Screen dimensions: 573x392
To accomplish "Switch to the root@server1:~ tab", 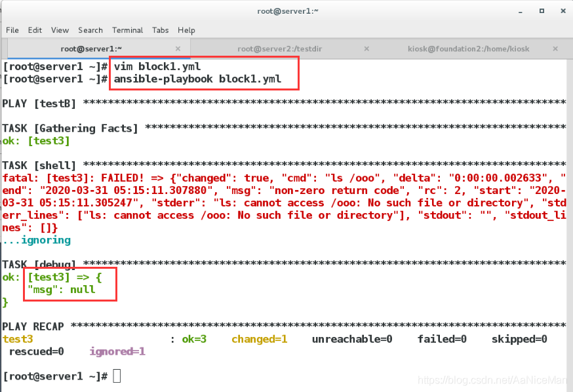I will click(91, 49).
